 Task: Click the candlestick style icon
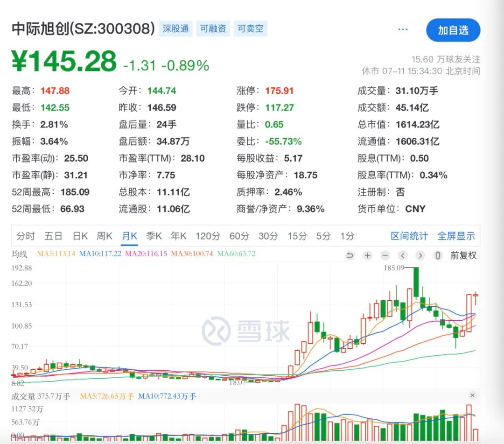coord(438,255)
